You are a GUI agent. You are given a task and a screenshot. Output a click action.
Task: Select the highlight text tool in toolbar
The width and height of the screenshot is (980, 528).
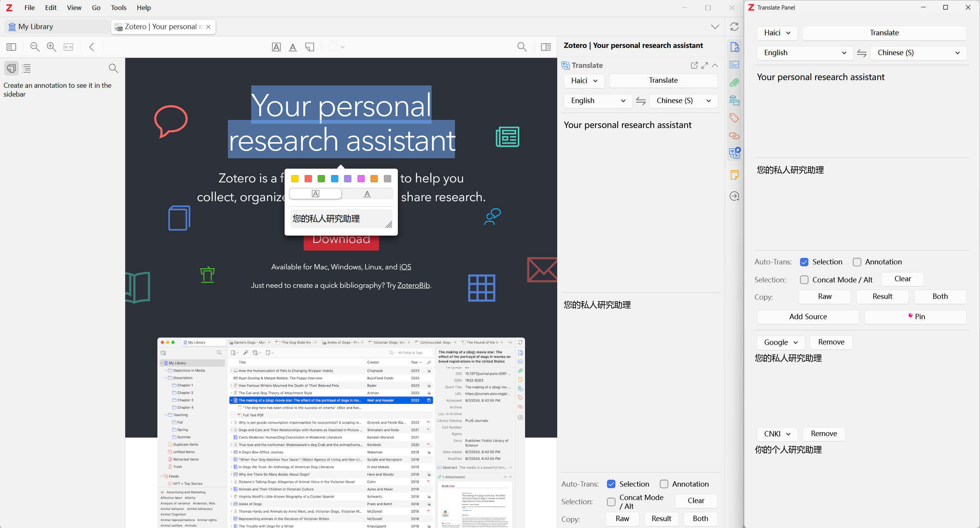(x=276, y=47)
